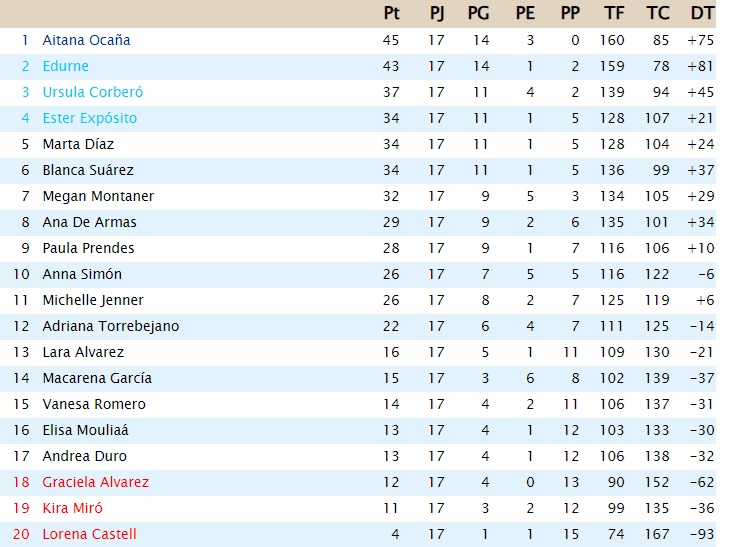Select the Ursula Corberó link
The image size is (729, 547).
click(x=92, y=92)
